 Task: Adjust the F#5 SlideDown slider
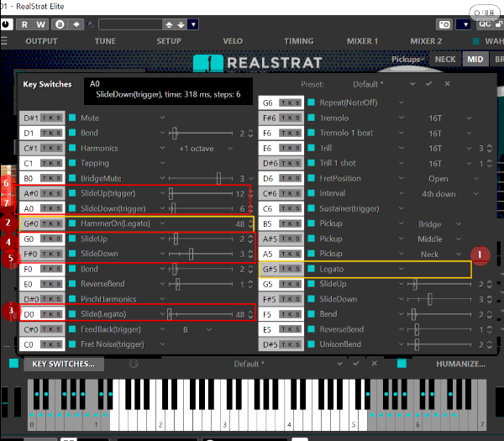point(439,299)
